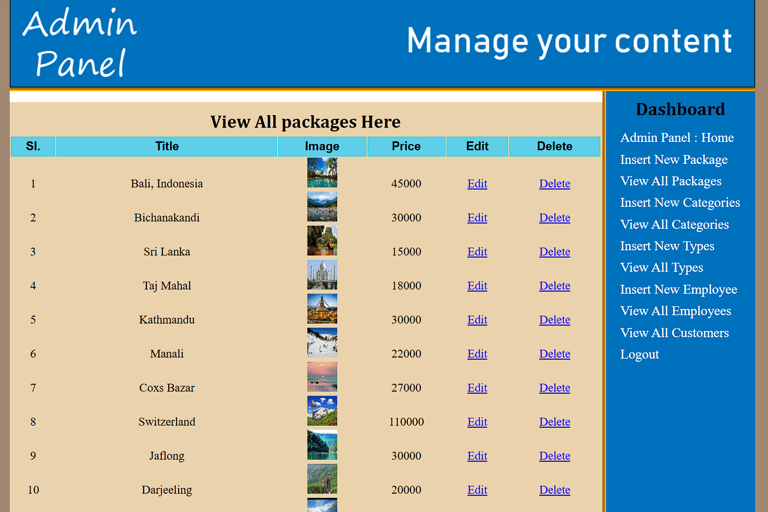Viewport: 768px width, 512px height.
Task: Click the Admin Panel logo text
Action: tap(80, 43)
